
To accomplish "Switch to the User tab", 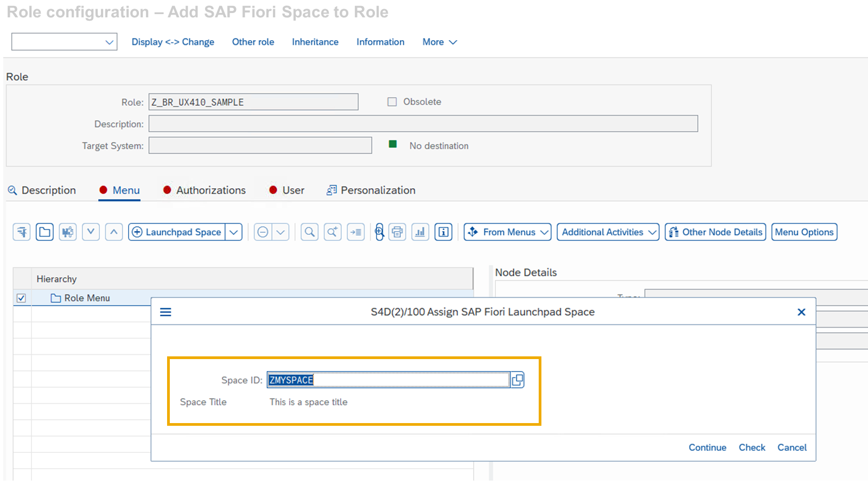I will 287,190.
